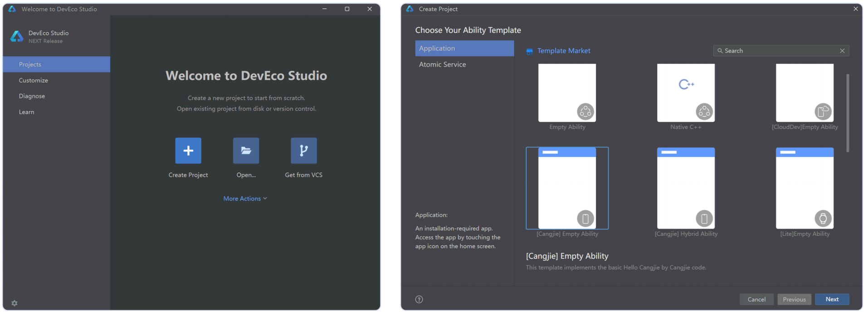Click the "Welcome to DevEco Studio" heading
The image size is (868, 318).
pos(246,76)
